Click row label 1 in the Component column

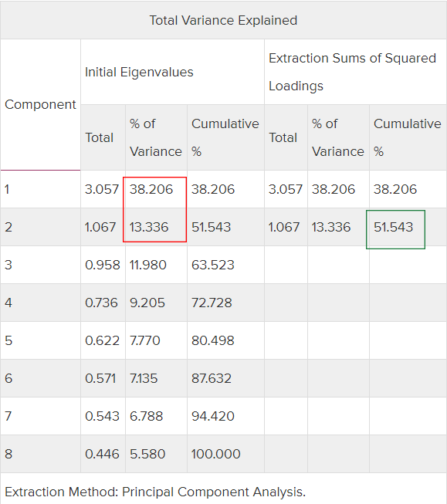coord(7,189)
